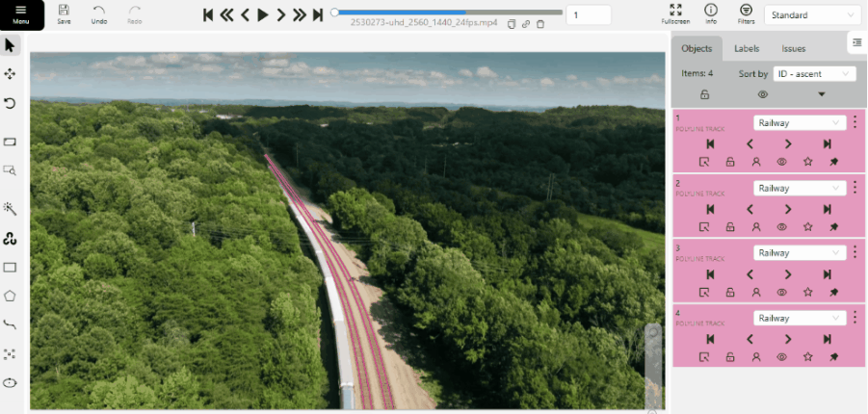
Task: Click the canvas zoom slider handle
Action: 653,332
